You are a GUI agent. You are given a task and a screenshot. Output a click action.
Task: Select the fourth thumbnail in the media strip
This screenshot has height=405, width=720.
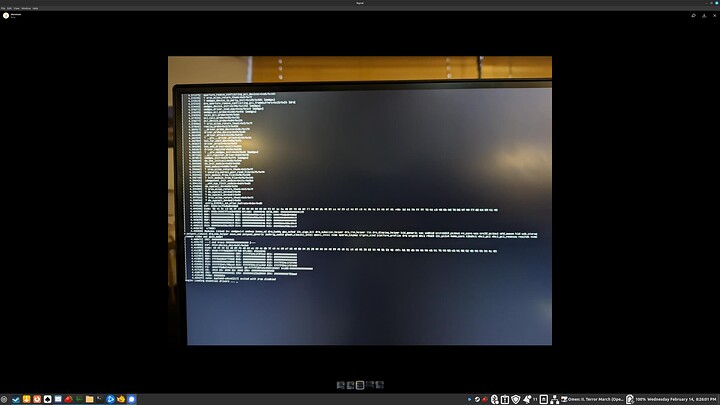[370, 385]
